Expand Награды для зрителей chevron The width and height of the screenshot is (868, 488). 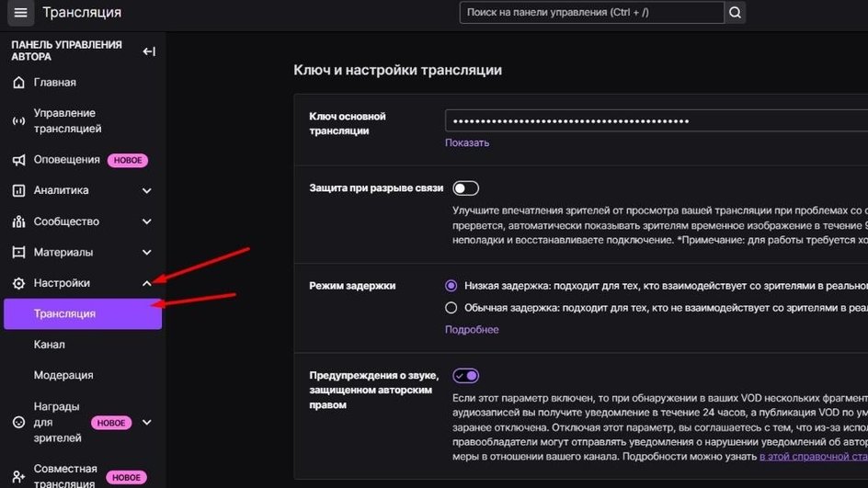147,422
